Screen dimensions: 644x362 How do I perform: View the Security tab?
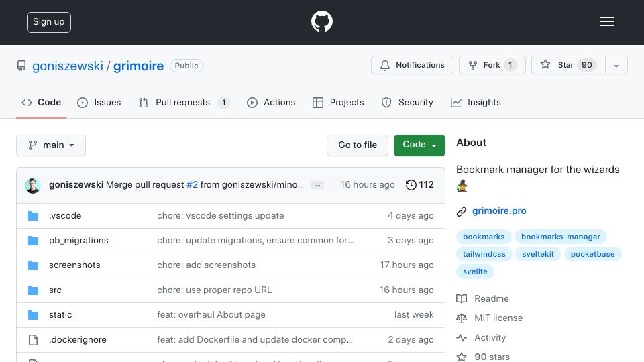[407, 102]
